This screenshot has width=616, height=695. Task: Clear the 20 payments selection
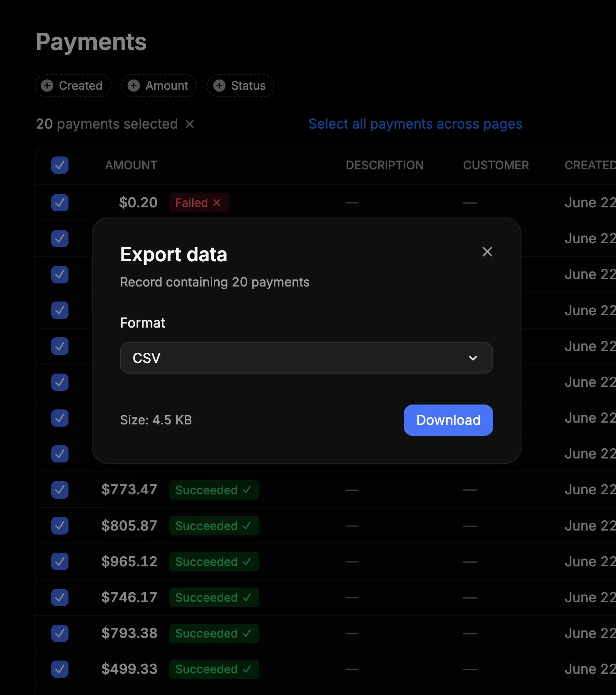190,124
